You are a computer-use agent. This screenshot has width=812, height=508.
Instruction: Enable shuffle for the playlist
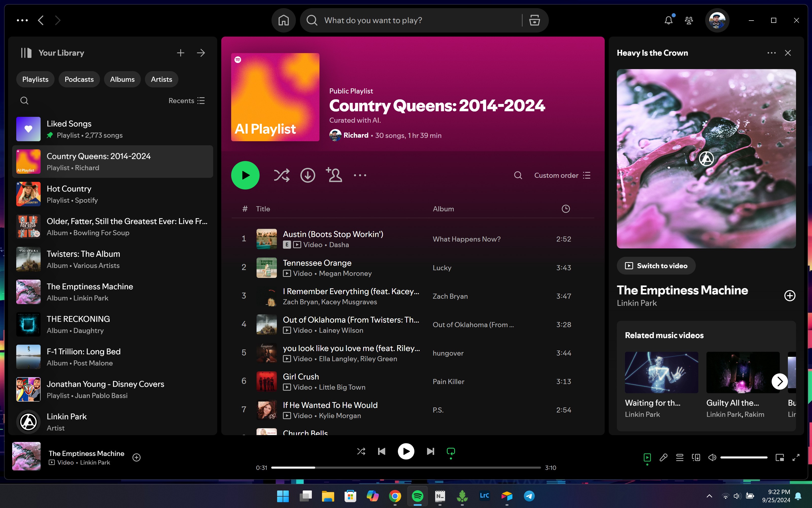coord(281,175)
